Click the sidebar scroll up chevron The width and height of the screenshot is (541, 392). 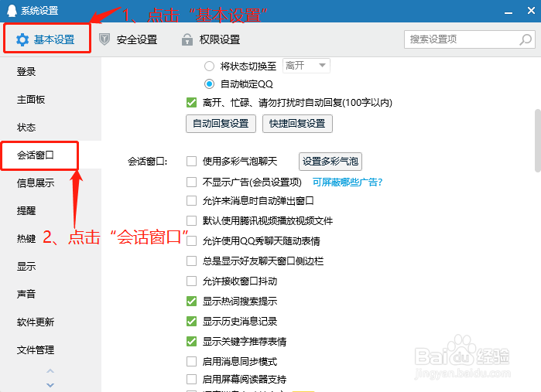coord(50,371)
